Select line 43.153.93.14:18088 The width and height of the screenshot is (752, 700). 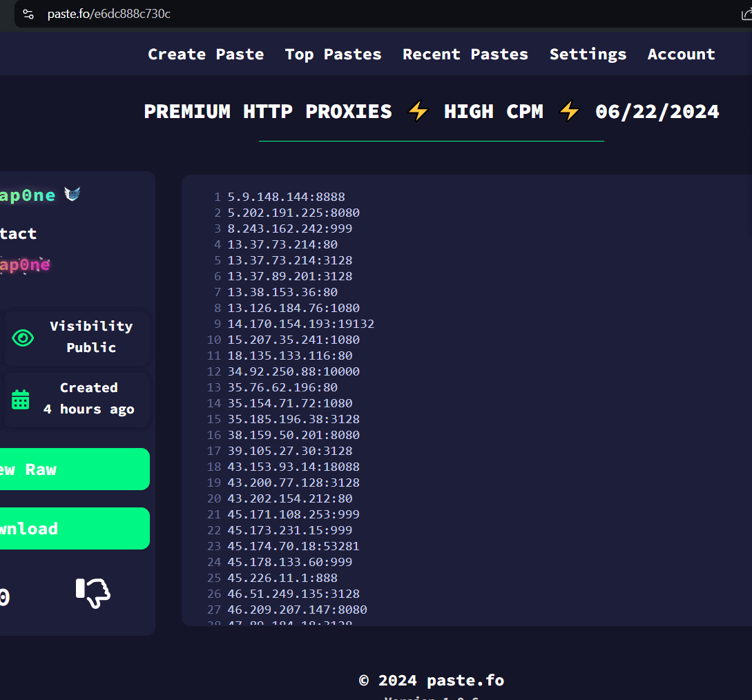[x=293, y=467]
